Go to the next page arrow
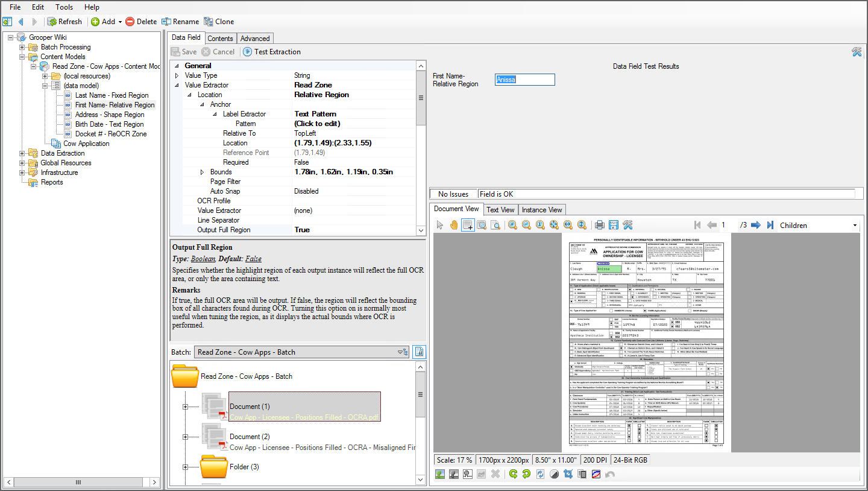 (x=755, y=225)
